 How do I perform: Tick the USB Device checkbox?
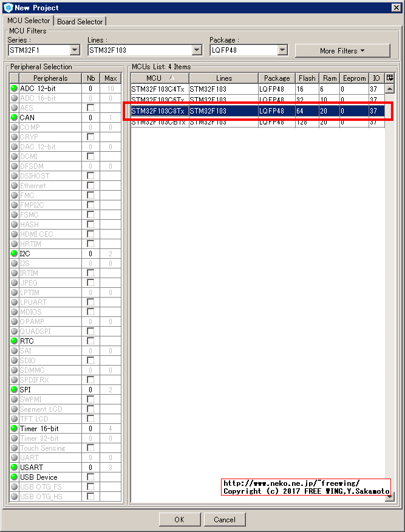(90, 477)
